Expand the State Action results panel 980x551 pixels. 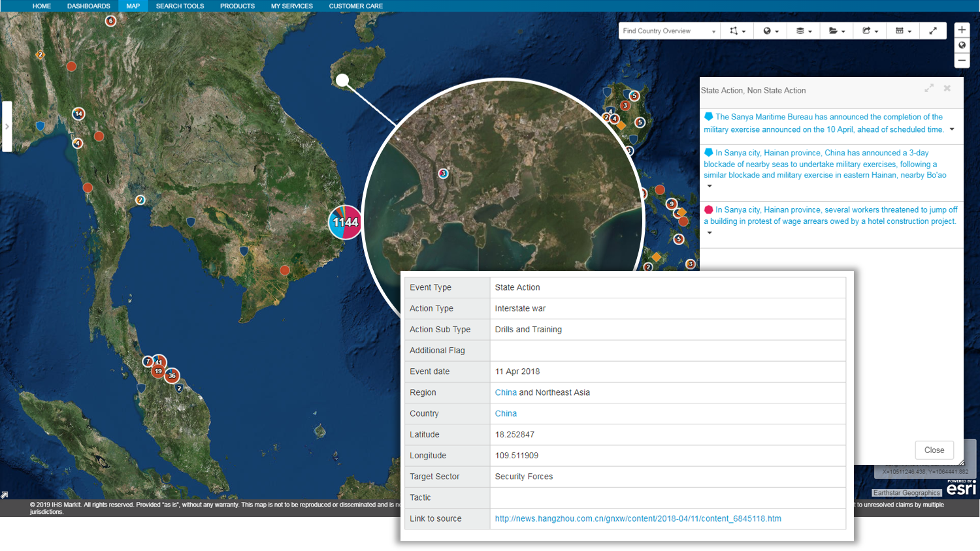tap(929, 88)
